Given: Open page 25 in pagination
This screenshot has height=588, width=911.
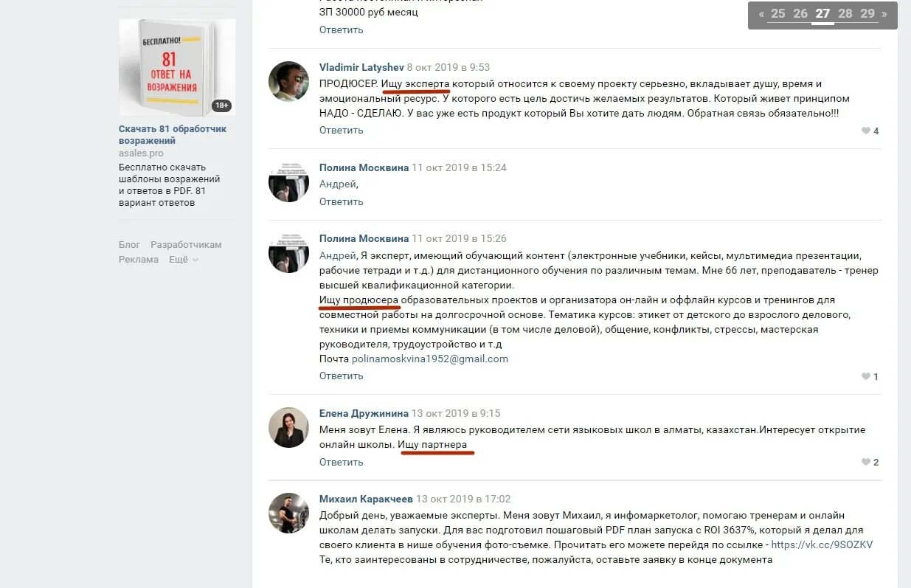Looking at the screenshot, I should 778,14.
